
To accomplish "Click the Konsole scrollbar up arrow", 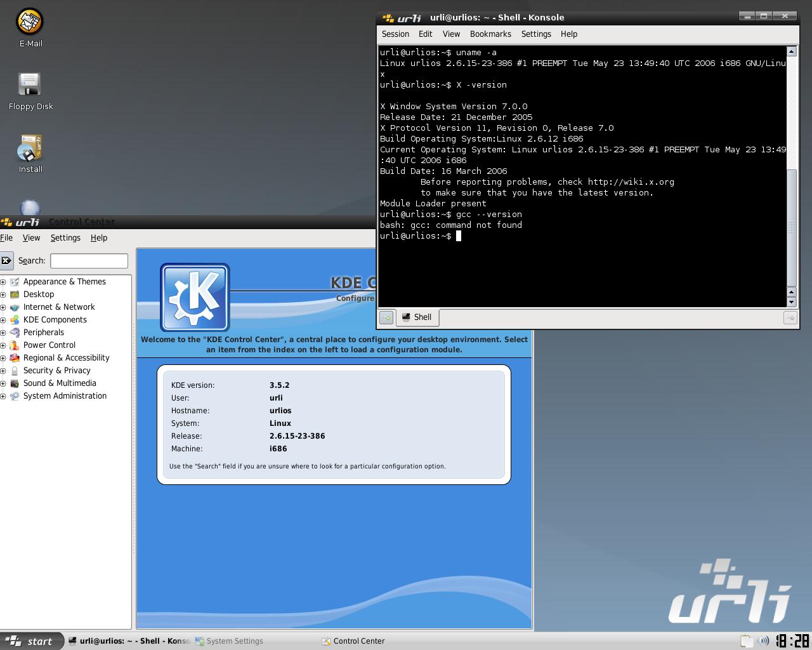I will tap(791, 51).
